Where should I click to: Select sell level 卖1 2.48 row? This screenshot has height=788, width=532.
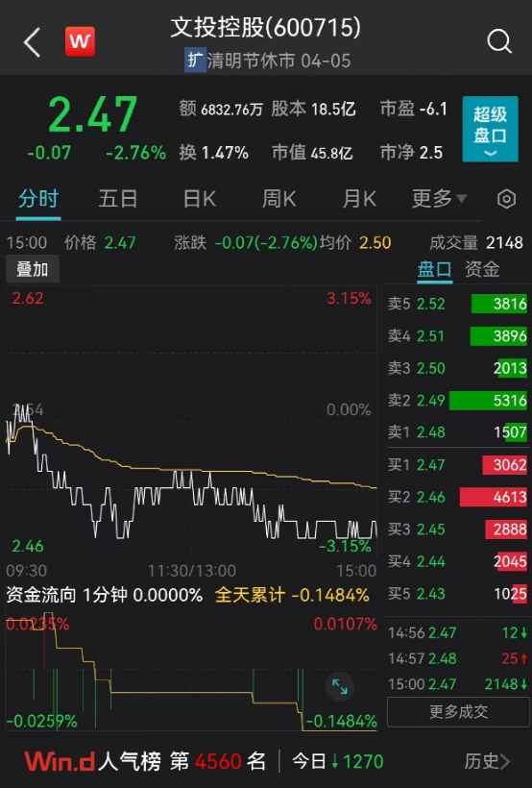click(x=457, y=432)
